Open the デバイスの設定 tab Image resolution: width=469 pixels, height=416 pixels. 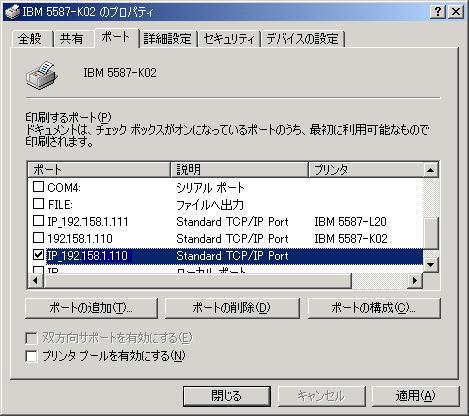(303, 39)
